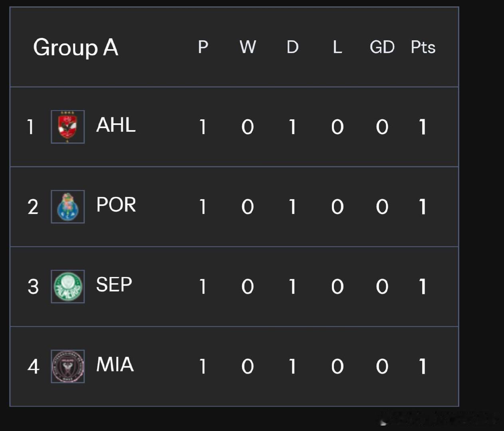Click POR's goal difference value
The height and width of the screenshot is (431, 504).
[x=382, y=207]
